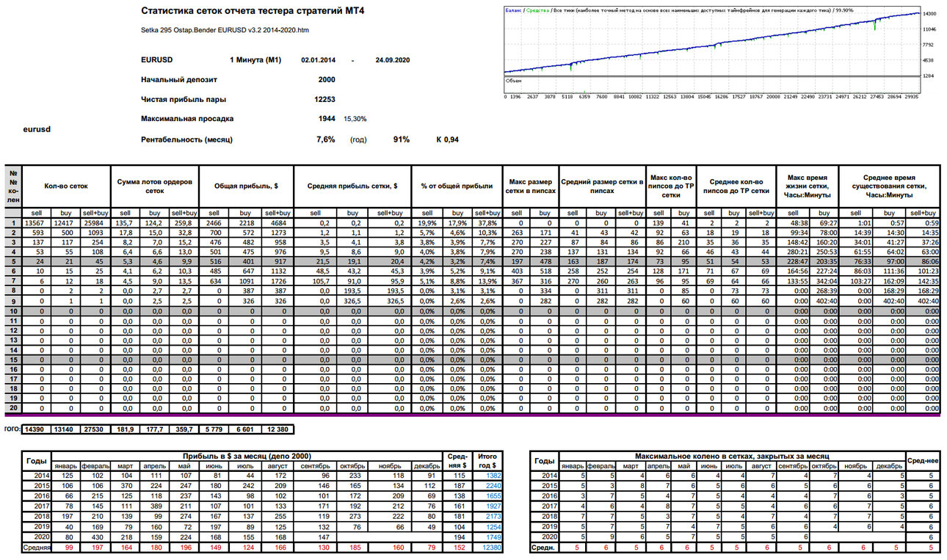Click the "Объем" label under the chart
This screenshot has height=560, width=947.
click(514, 81)
